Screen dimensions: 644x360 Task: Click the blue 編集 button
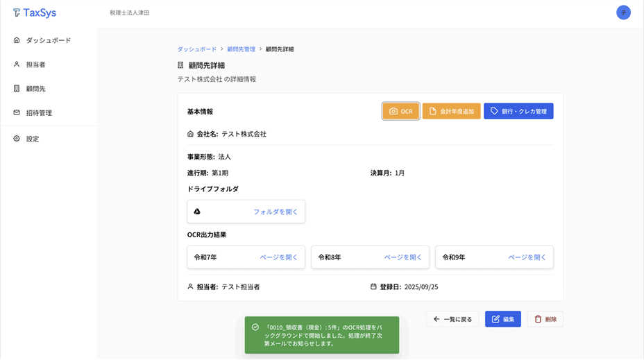[502, 319]
